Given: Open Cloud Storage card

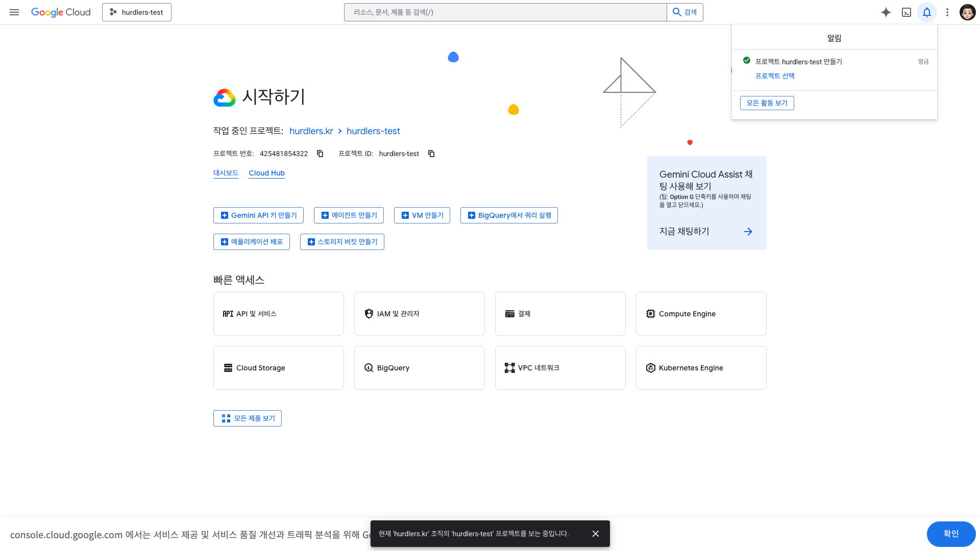Looking at the screenshot, I should pyautogui.click(x=279, y=368).
